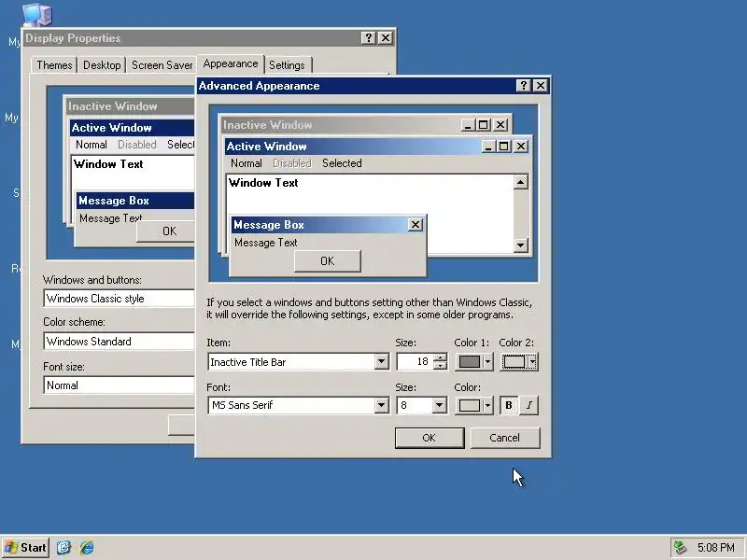Click the Advanced Appearance help question mark button
This screenshot has height=560, width=747.
(x=524, y=86)
